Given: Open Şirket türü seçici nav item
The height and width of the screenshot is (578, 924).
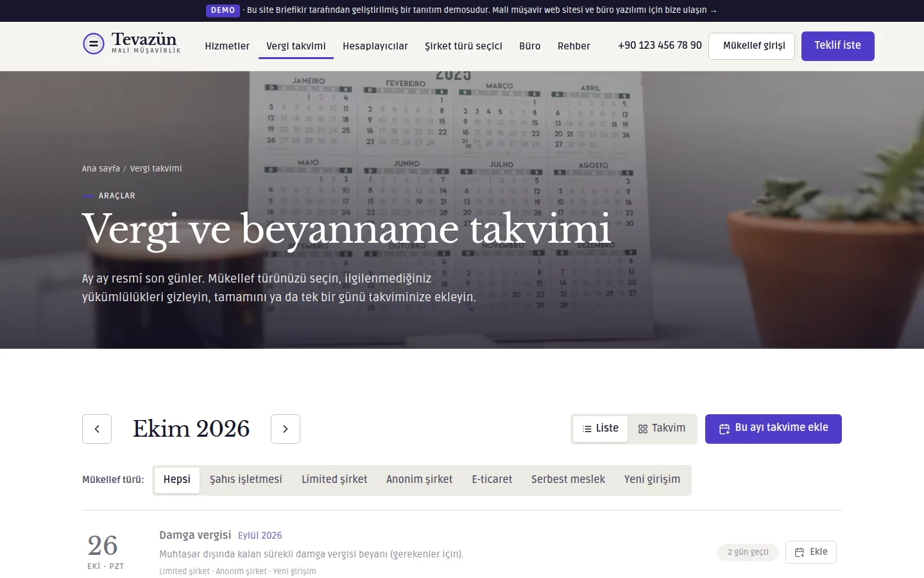Looking at the screenshot, I should coord(463,46).
